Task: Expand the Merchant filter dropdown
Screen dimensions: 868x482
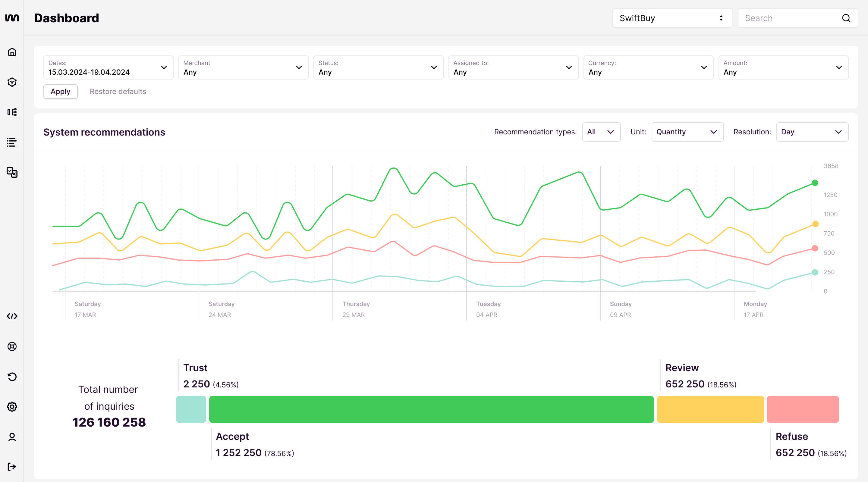Action: [243, 67]
